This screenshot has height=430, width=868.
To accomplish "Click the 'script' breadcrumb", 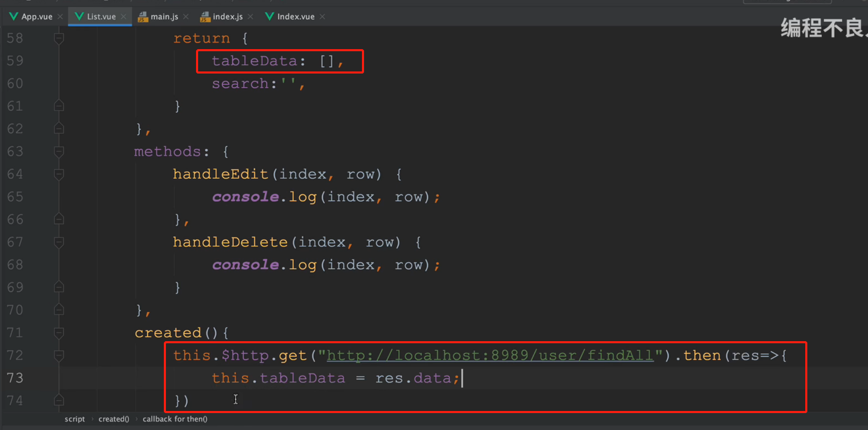I will click(x=75, y=419).
